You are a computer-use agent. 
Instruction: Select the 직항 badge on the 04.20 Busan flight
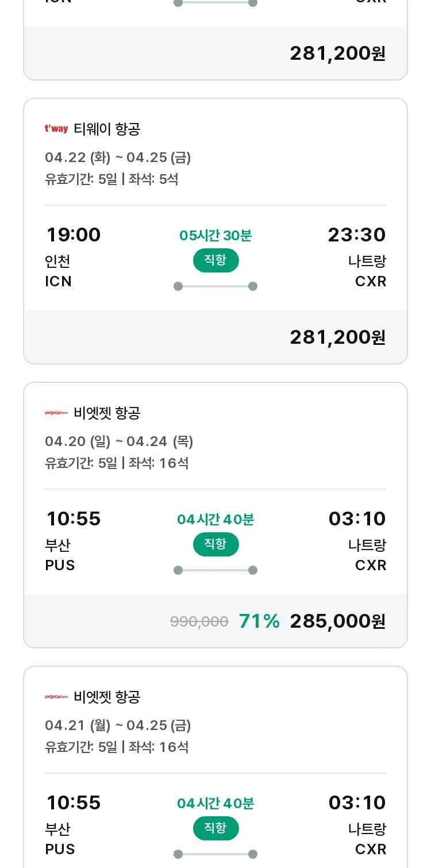coord(215,544)
